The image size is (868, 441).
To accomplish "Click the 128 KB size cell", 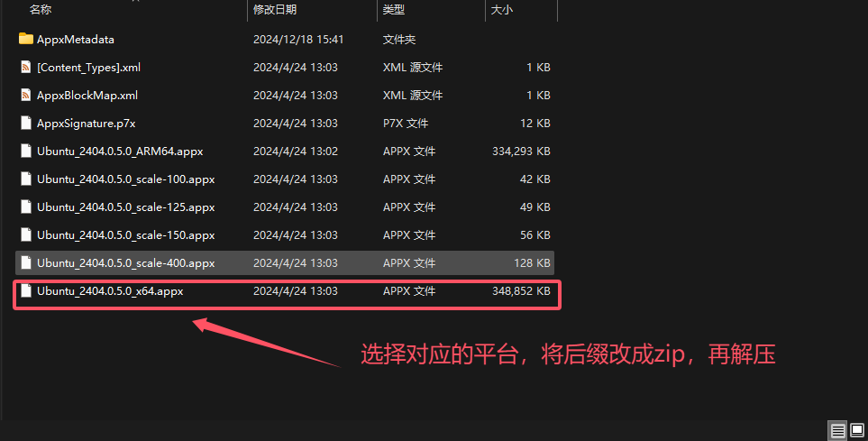I will [532, 263].
